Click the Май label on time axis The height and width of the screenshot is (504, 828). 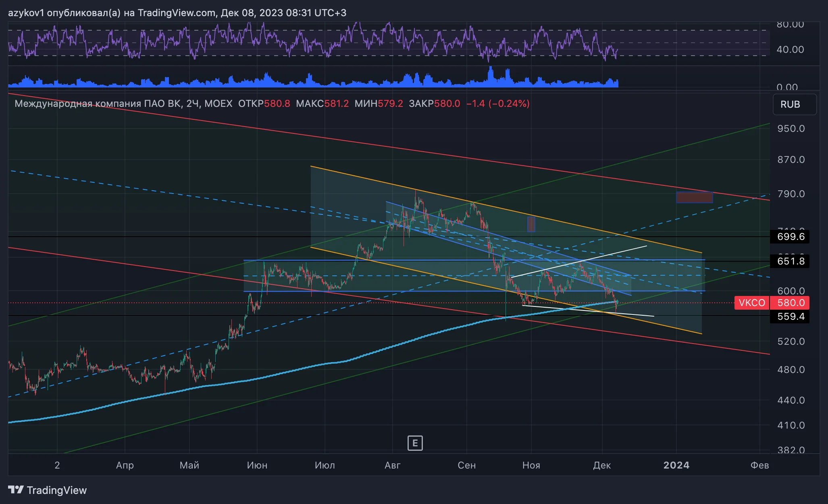point(189,465)
